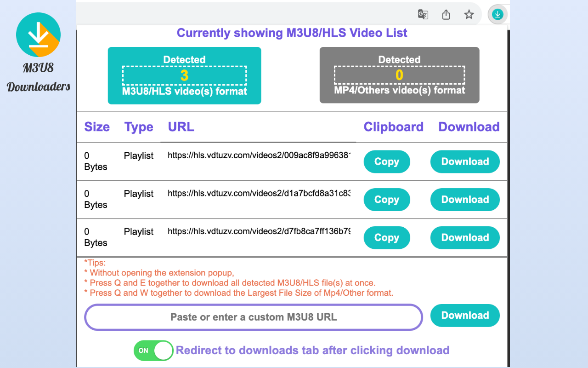
Task: Download the second playlist in the list
Action: pyautogui.click(x=465, y=200)
